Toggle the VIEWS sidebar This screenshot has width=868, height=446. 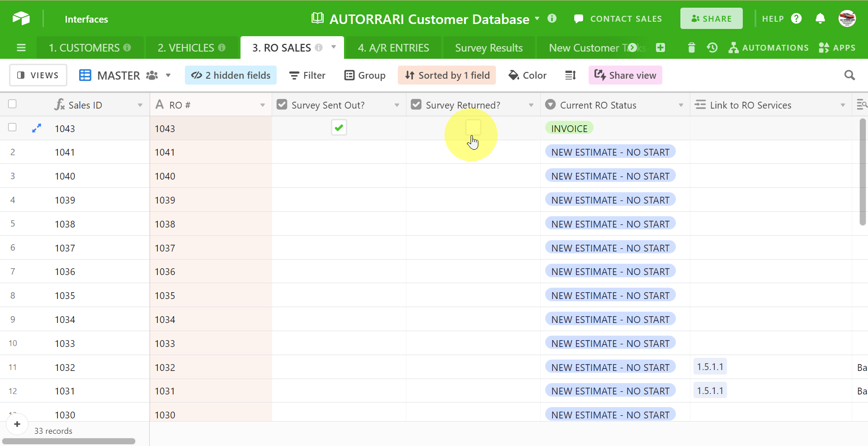[x=38, y=75]
